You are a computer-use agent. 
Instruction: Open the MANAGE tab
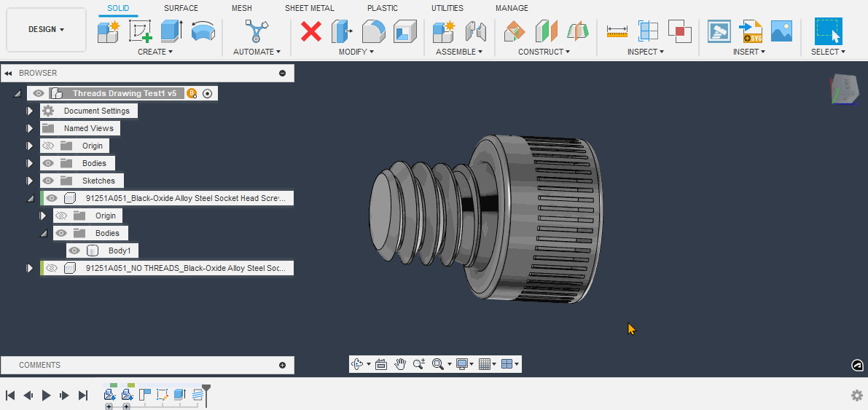[x=512, y=8]
